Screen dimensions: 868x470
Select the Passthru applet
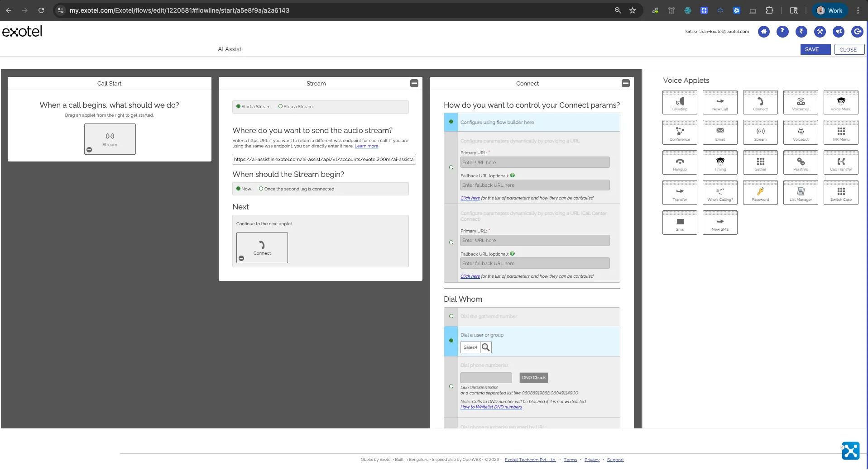[x=801, y=162]
